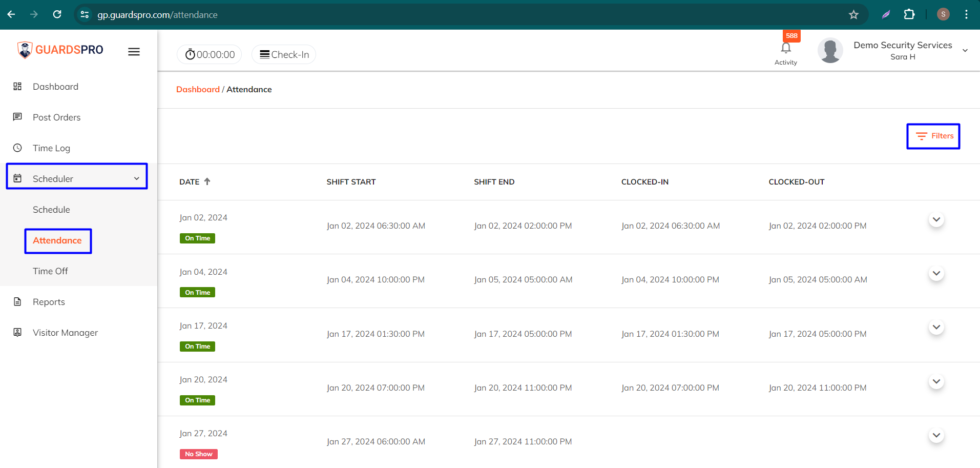Click shift end Jan 05, 2024 05:00:00 AM
Viewport: 980px width, 468px height.
[523, 279]
